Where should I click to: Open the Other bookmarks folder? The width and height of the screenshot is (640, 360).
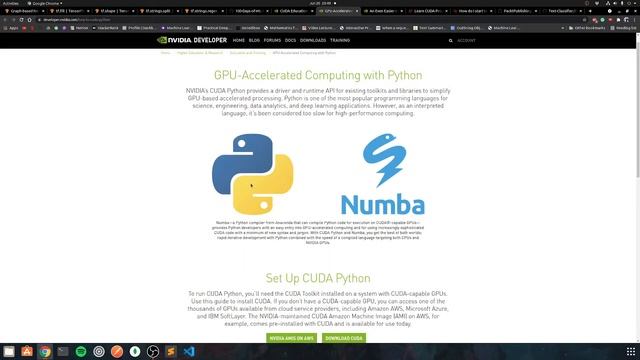click(x=586, y=28)
